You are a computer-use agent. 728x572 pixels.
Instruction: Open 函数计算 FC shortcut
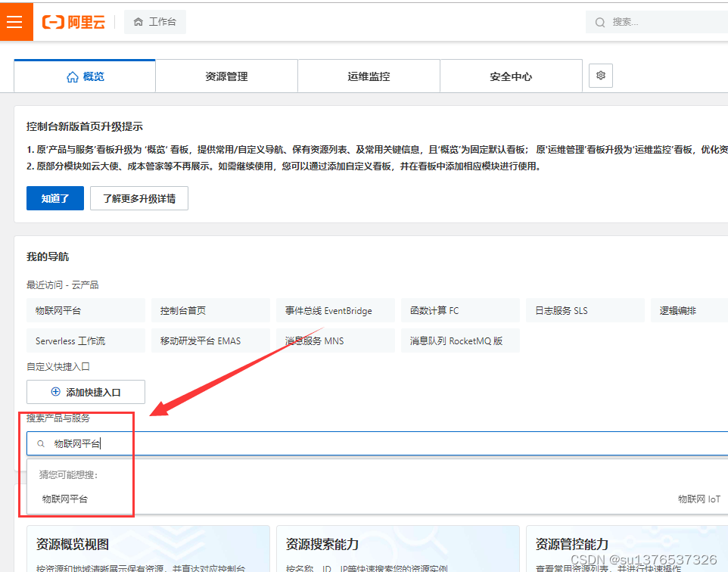(461, 311)
